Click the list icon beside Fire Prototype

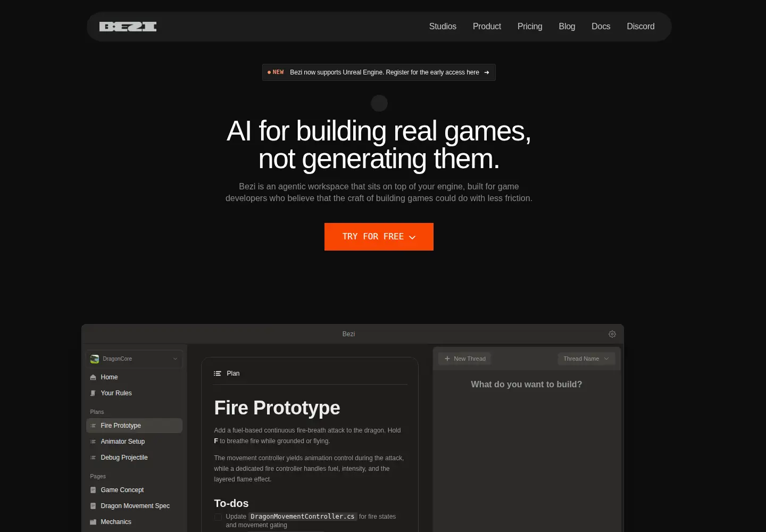pos(93,426)
